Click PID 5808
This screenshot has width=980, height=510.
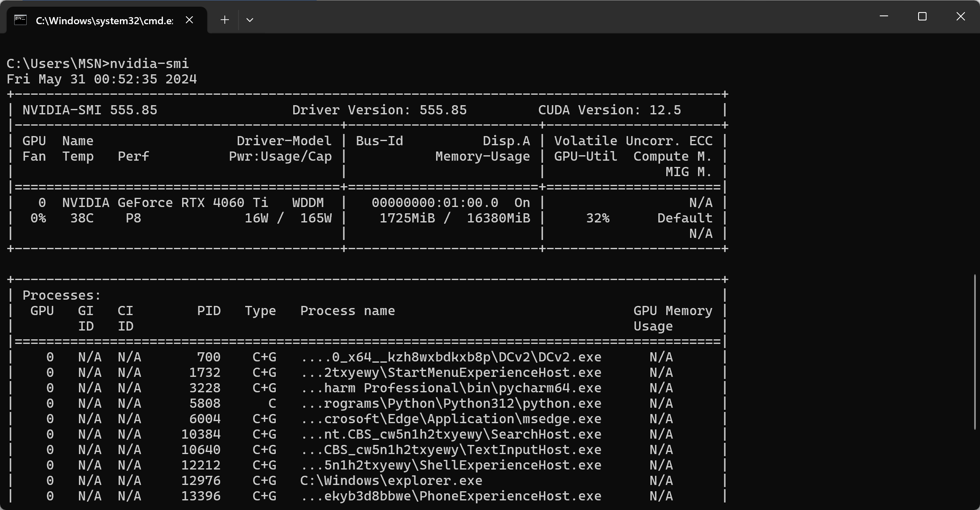coord(205,403)
